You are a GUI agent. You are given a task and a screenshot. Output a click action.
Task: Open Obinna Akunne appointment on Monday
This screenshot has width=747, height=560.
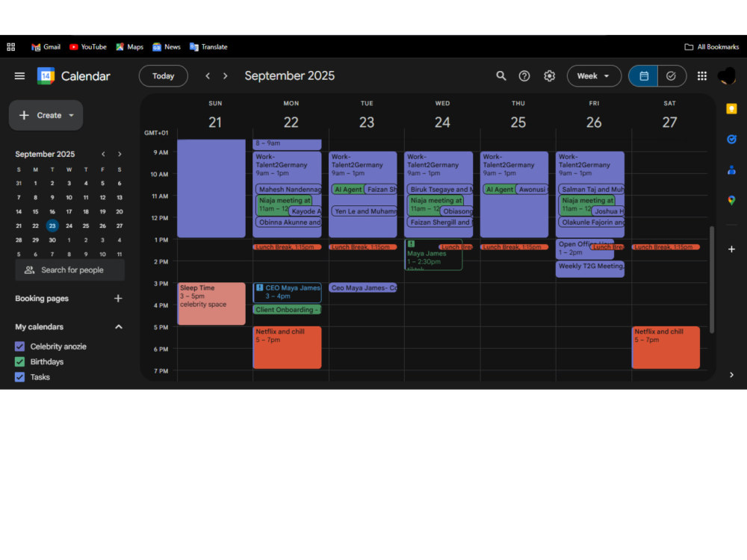tap(288, 222)
